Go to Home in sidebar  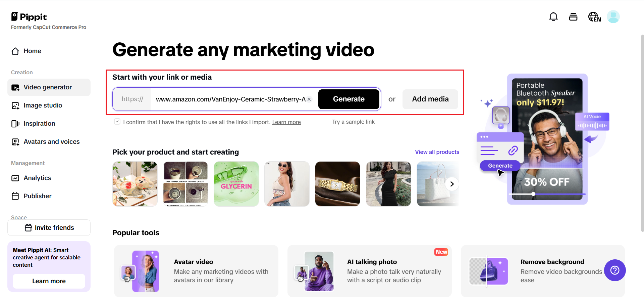click(32, 51)
